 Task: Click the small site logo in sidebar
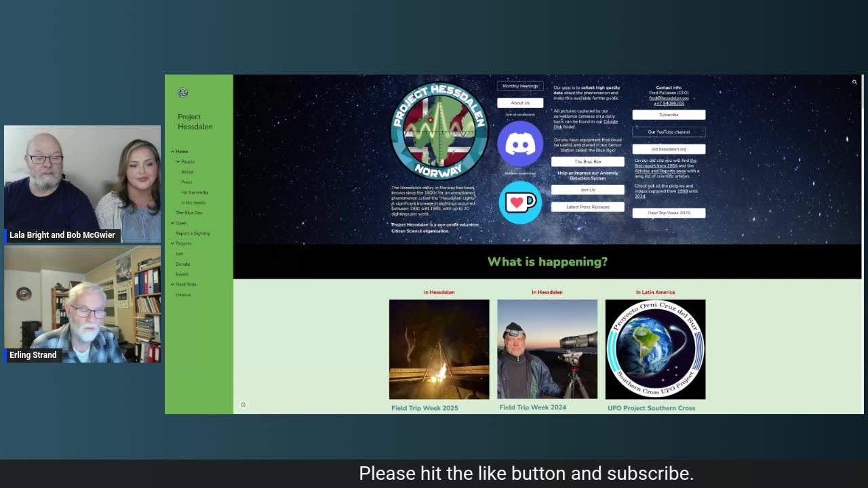click(x=182, y=93)
